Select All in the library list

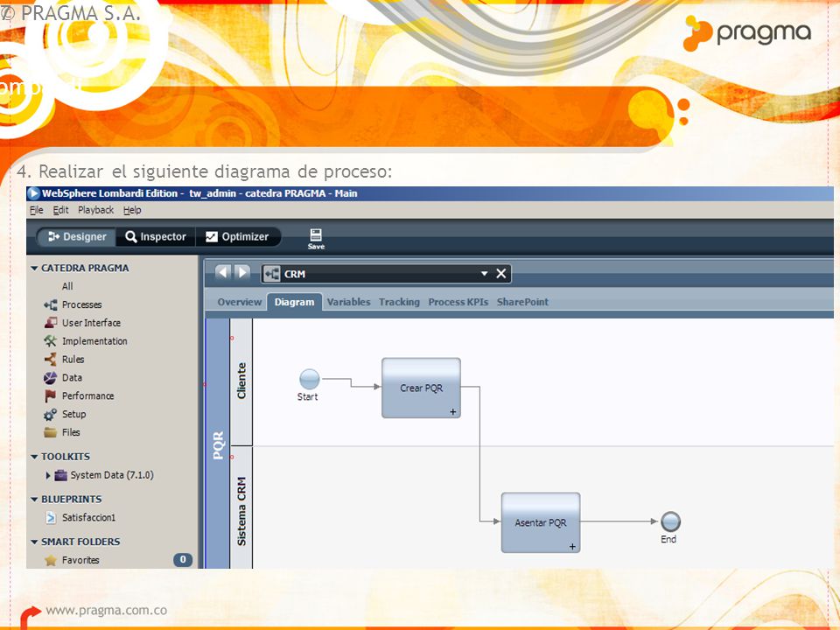[67, 286]
